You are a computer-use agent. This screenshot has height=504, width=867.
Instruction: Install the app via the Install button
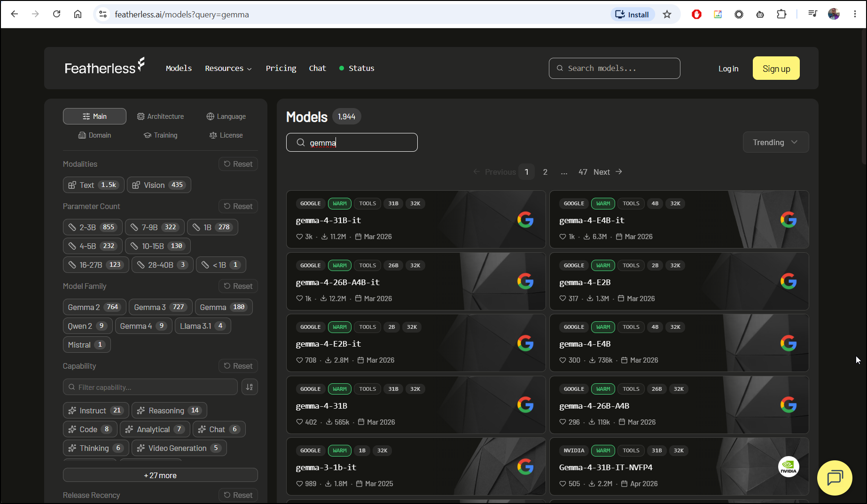(633, 15)
